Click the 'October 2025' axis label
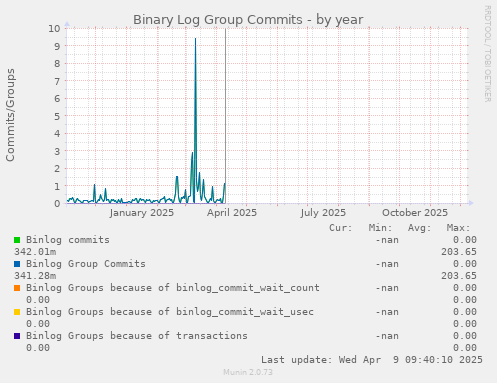The width and height of the screenshot is (497, 383). tap(415, 213)
